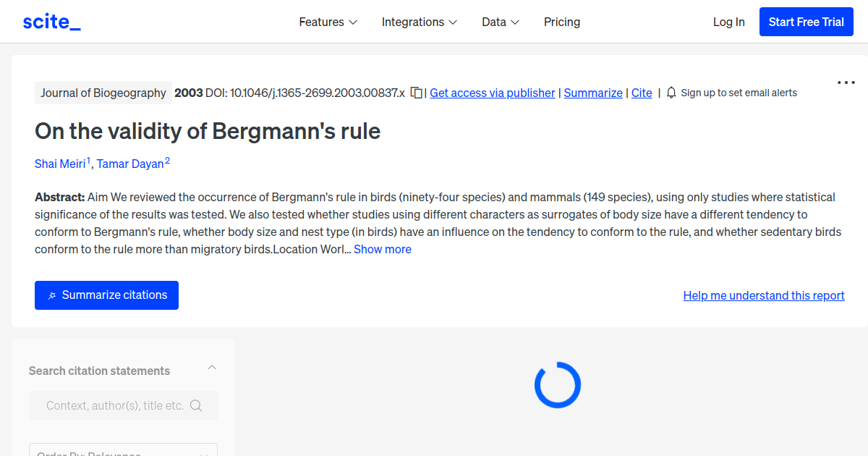The image size is (868, 456).
Task: Click the Journal of Biogeography badge
Action: click(103, 93)
